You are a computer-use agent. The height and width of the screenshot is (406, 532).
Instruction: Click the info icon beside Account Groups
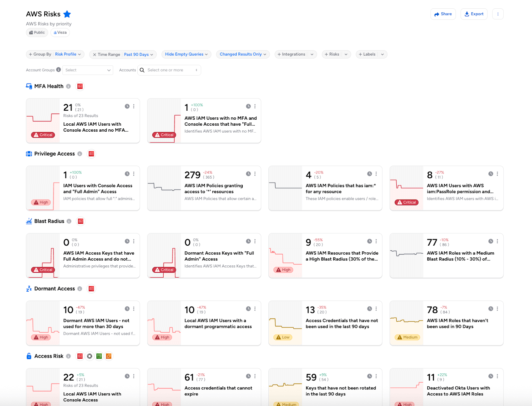(59, 70)
